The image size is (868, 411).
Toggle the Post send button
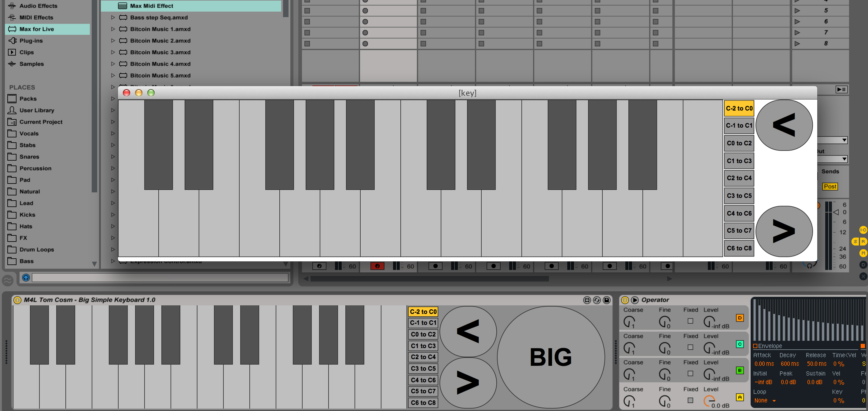tap(830, 187)
